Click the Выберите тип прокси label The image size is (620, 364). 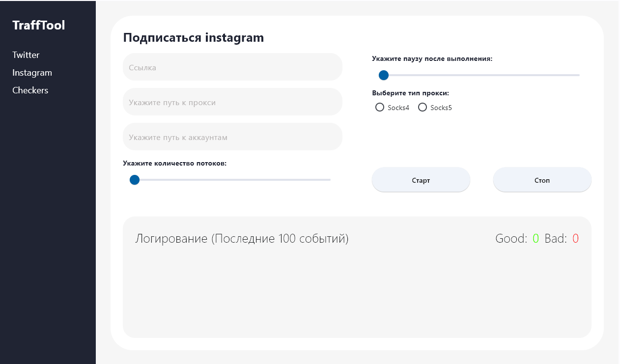(410, 93)
